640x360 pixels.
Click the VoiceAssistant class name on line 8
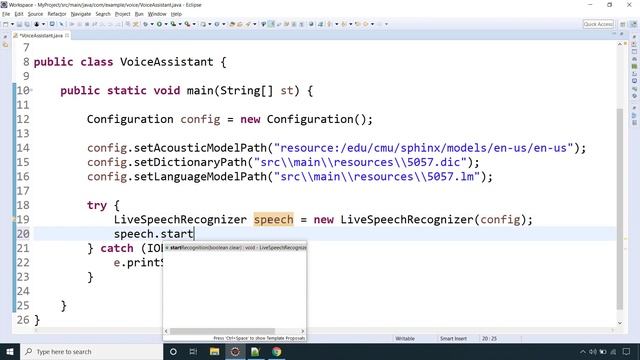click(x=167, y=62)
